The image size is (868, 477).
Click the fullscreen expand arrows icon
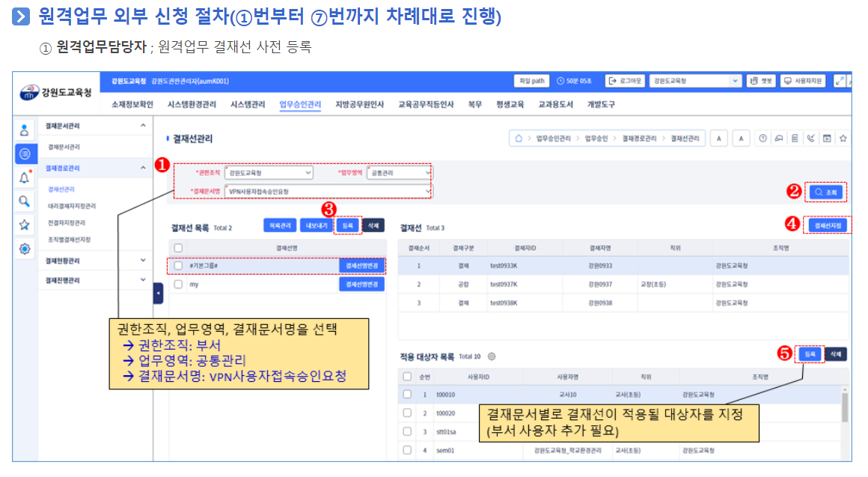tap(840, 81)
